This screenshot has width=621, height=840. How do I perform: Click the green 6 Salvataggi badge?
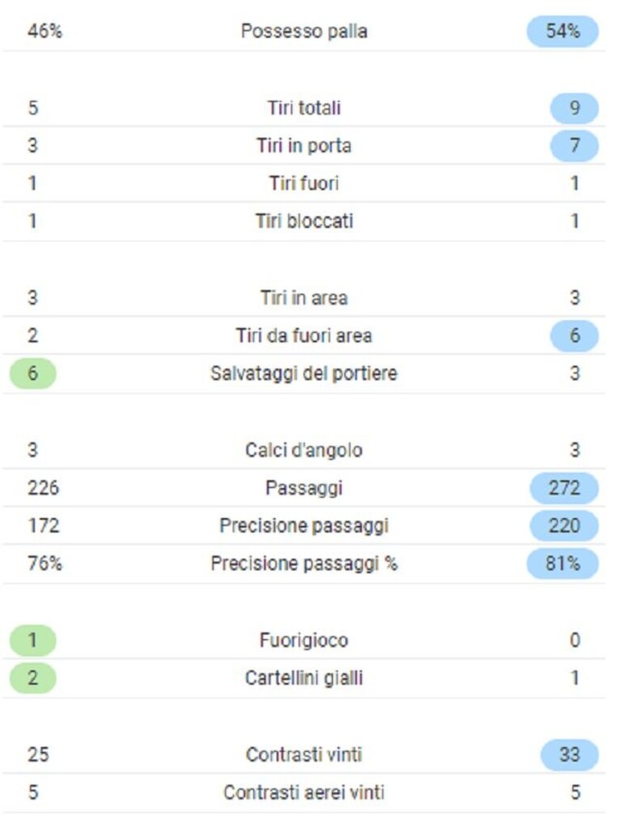tap(32, 373)
